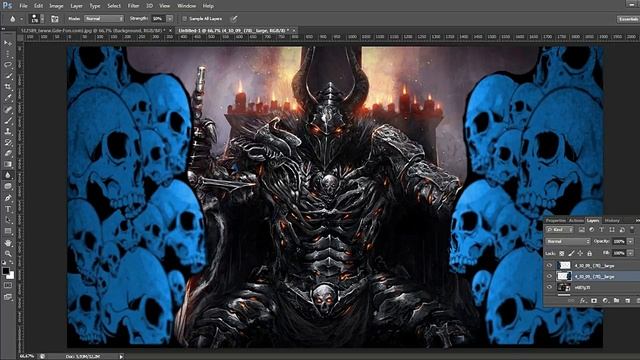Link layers icon in Layers panel
The height and width of the screenshot is (360, 640).
pyautogui.click(x=571, y=300)
